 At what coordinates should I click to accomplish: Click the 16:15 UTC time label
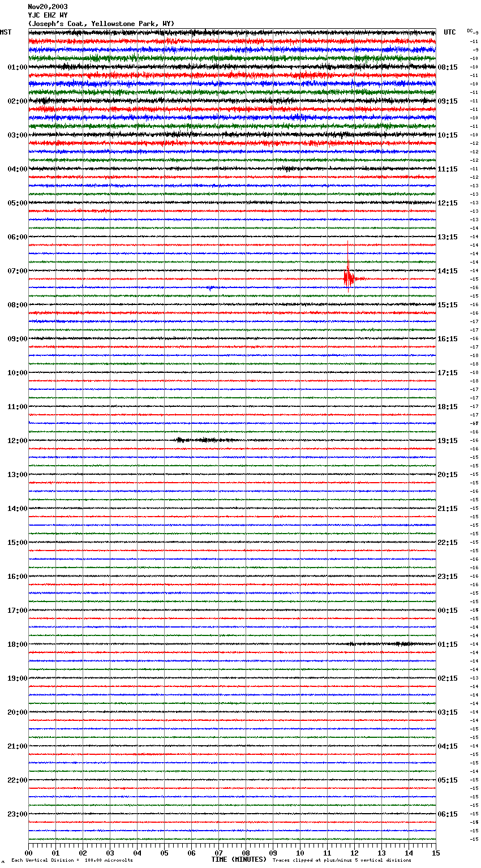pyautogui.click(x=448, y=339)
